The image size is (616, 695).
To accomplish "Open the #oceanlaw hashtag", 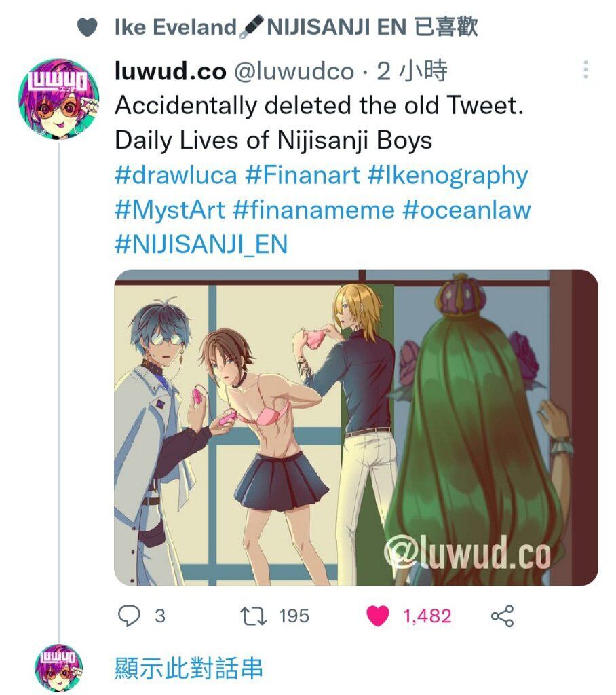I will (467, 210).
